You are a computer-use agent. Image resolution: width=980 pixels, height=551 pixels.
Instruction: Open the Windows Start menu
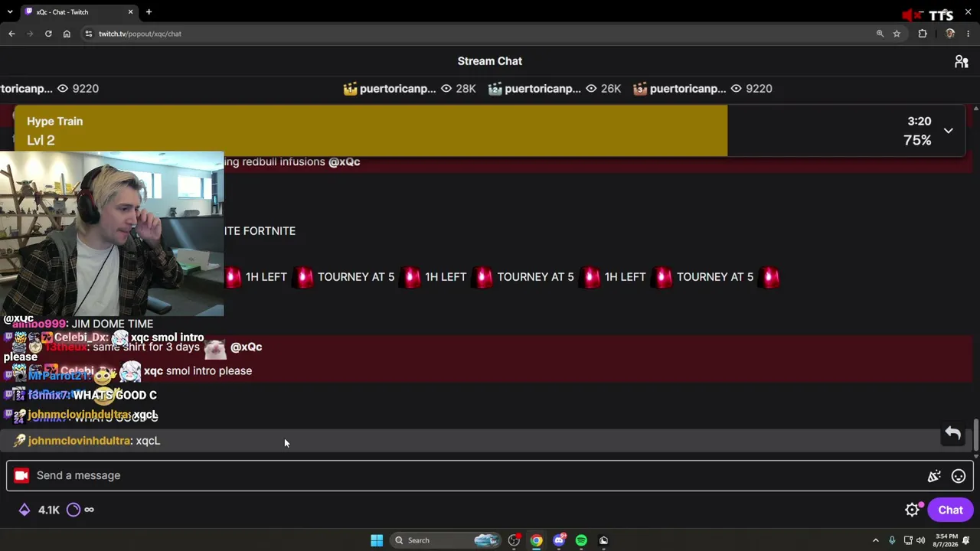(x=377, y=540)
